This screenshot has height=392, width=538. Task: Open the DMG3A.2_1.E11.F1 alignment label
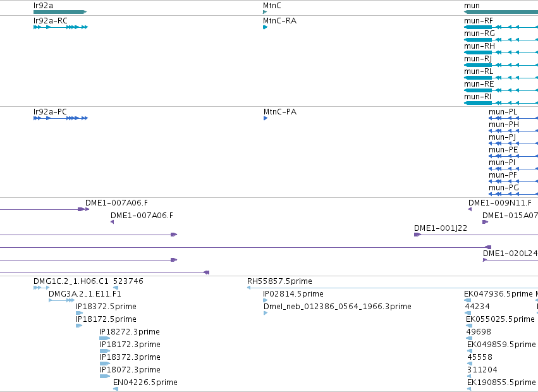point(85,294)
